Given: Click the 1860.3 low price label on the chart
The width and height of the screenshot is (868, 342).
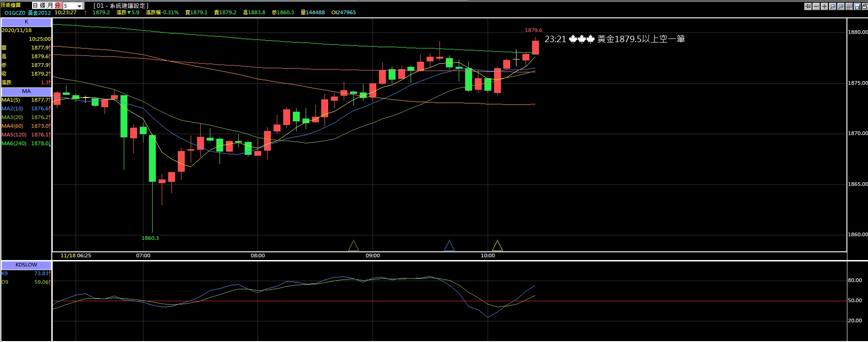Looking at the screenshot, I should (150, 238).
